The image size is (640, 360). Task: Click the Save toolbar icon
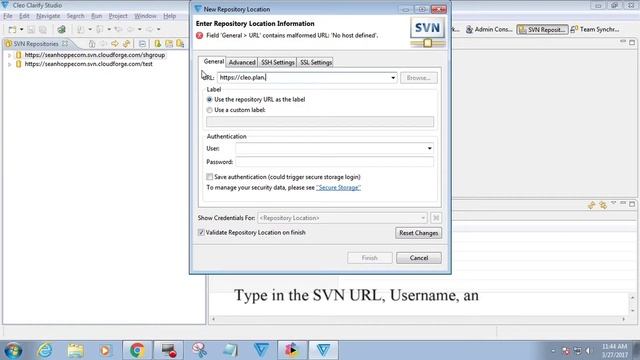31,29
